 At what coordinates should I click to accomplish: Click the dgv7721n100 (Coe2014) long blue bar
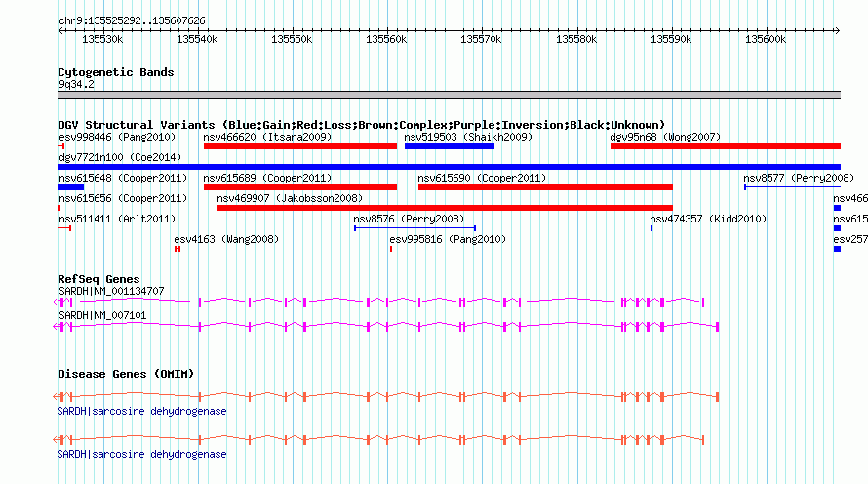click(449, 167)
